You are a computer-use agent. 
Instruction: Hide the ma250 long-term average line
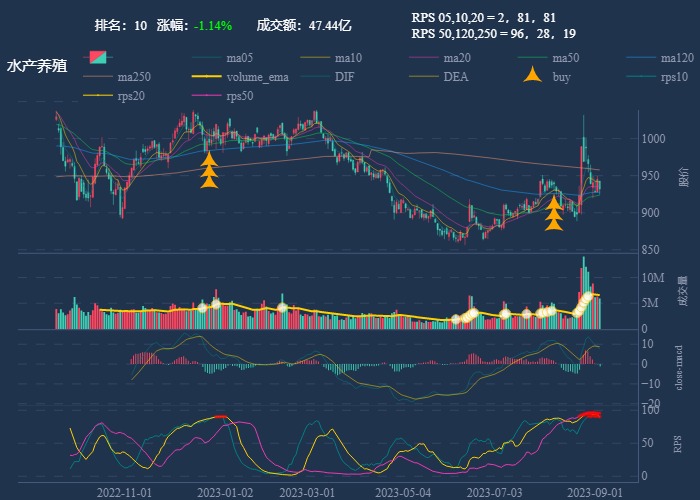click(133, 77)
